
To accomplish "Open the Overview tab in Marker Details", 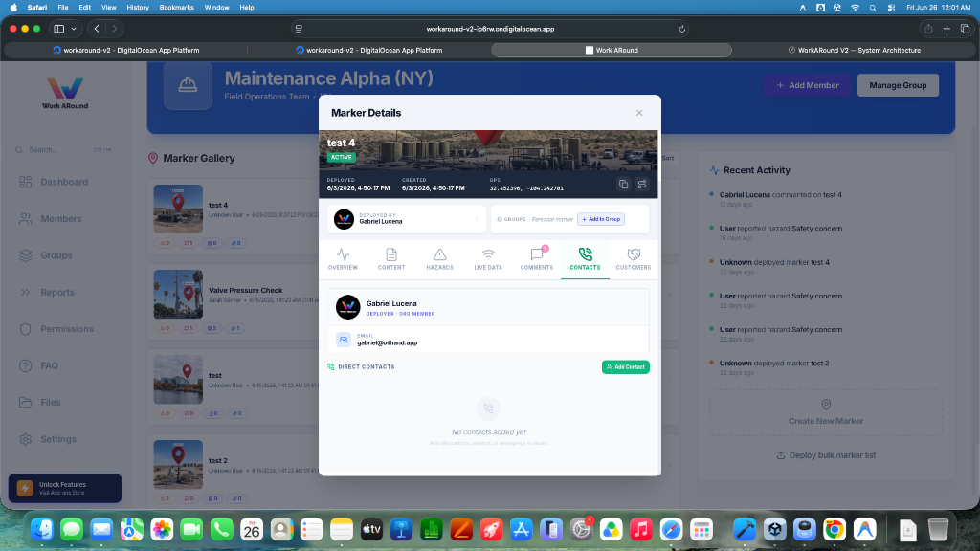I will [344, 258].
